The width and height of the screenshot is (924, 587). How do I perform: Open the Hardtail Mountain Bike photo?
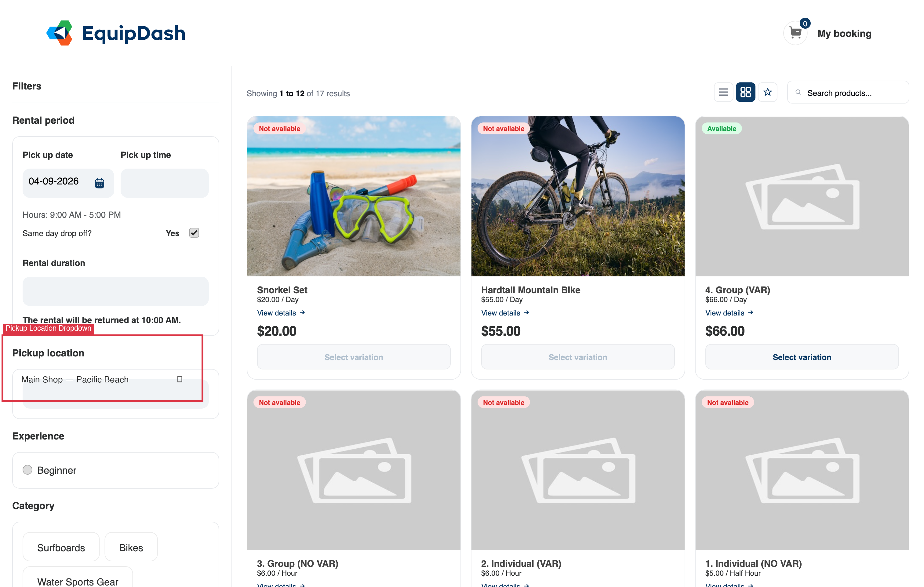[x=577, y=196]
